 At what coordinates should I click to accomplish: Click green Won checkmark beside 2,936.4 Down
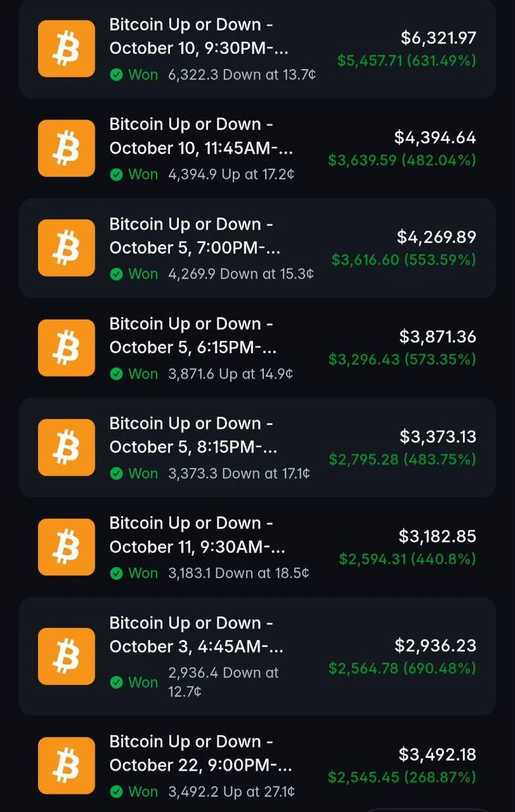point(116,682)
